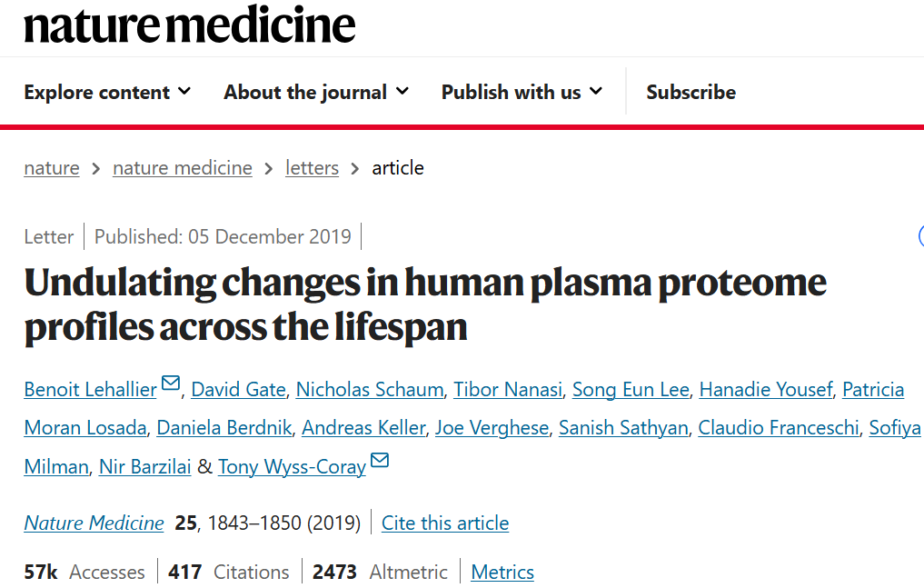
Task: Expand Explore content dropdown
Action: 107,92
